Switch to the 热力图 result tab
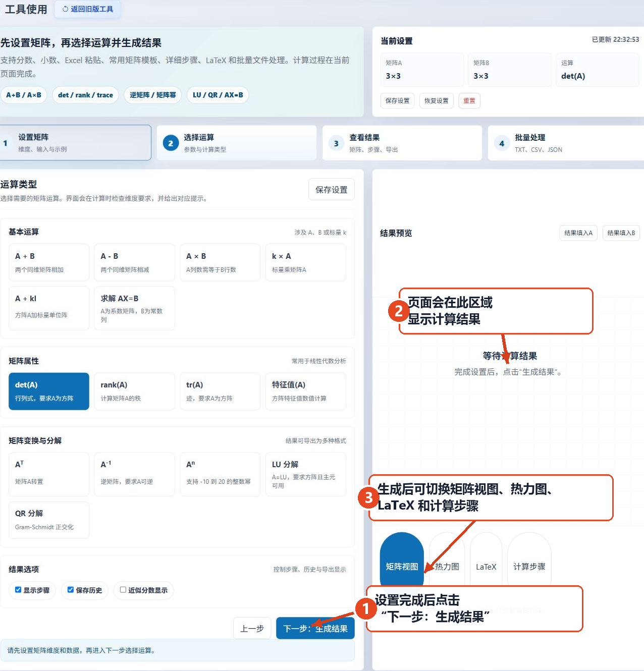This screenshot has height=671, width=644. (447, 567)
